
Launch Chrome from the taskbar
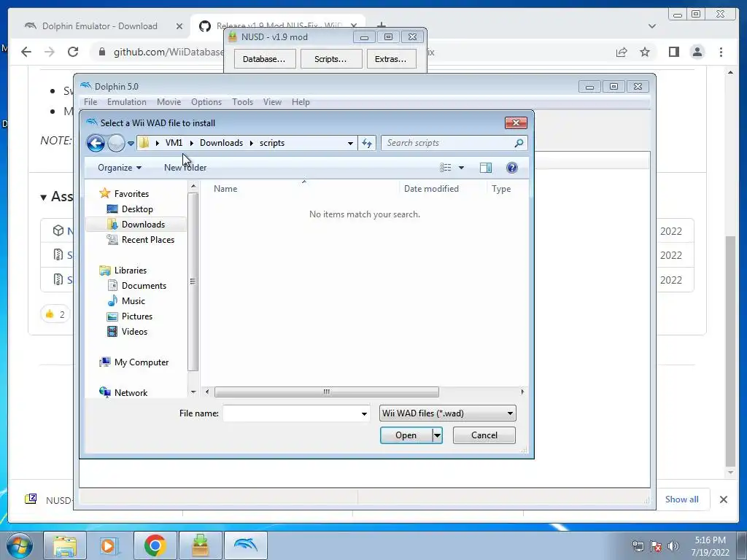point(155,545)
